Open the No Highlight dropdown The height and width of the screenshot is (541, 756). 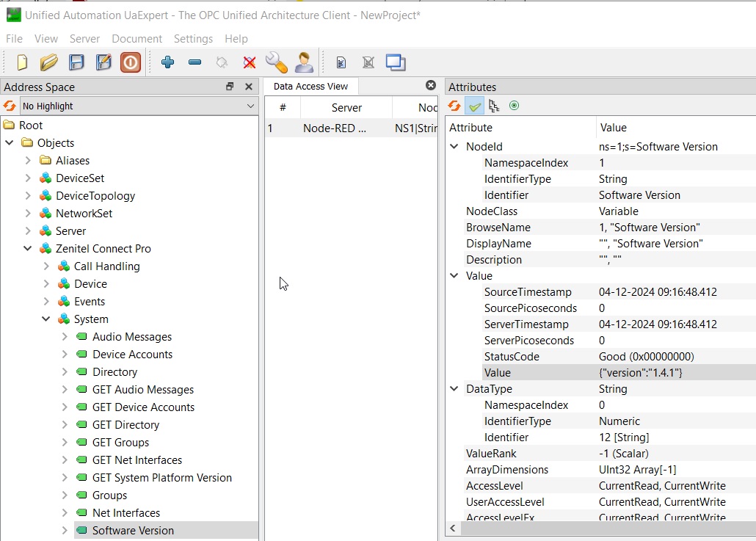pos(138,106)
